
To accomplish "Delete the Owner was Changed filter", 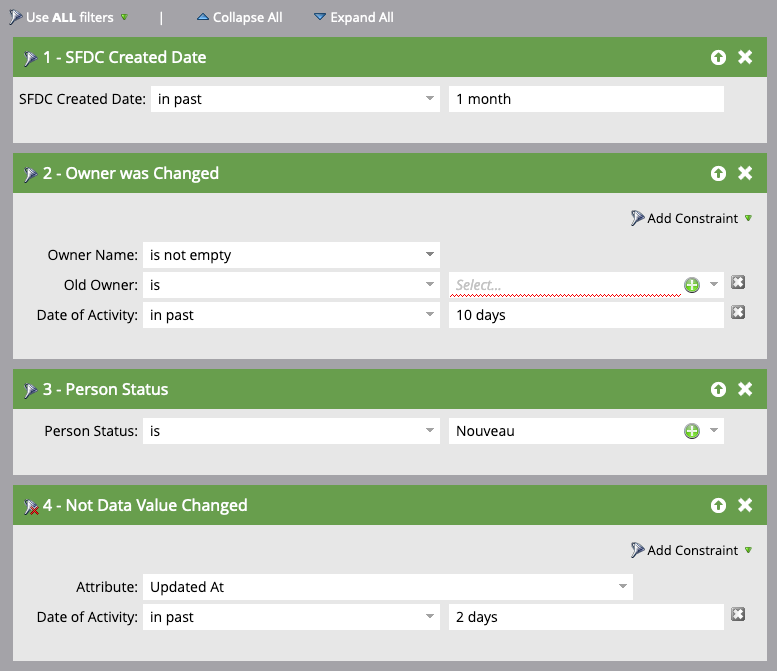I will [745, 174].
